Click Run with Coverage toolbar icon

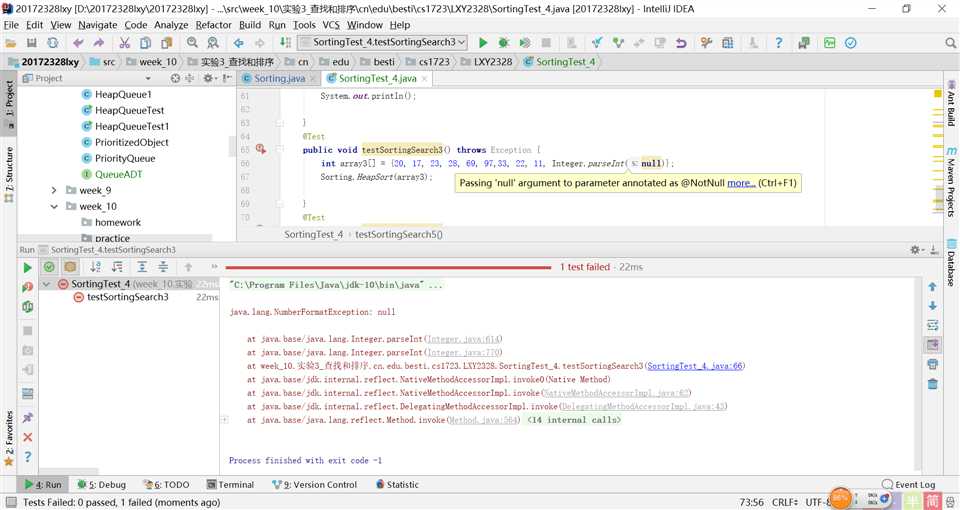[525, 42]
